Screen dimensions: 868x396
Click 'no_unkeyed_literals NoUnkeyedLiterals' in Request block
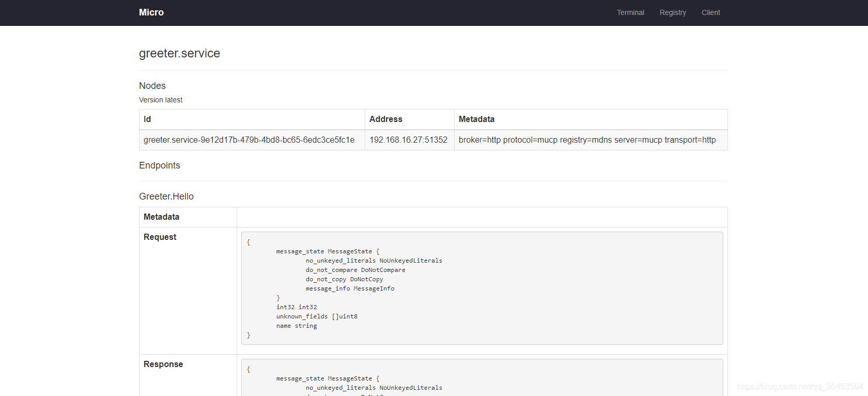click(374, 261)
